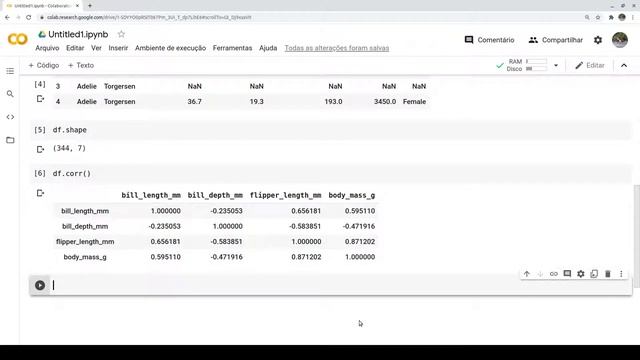640x360 pixels.
Task: Open the Ferramentas menu
Action: tap(232, 48)
